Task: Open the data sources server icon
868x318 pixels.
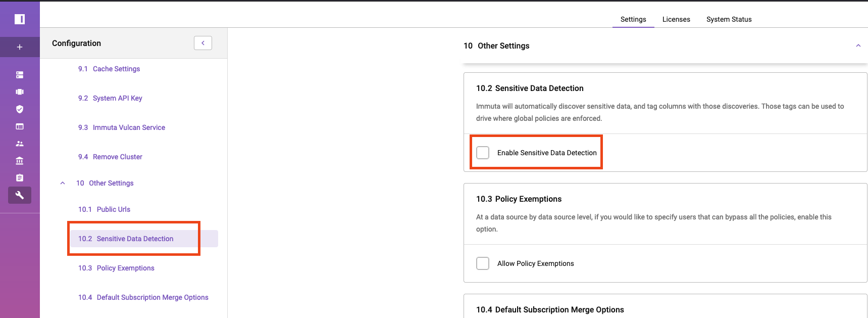Action: tap(20, 75)
